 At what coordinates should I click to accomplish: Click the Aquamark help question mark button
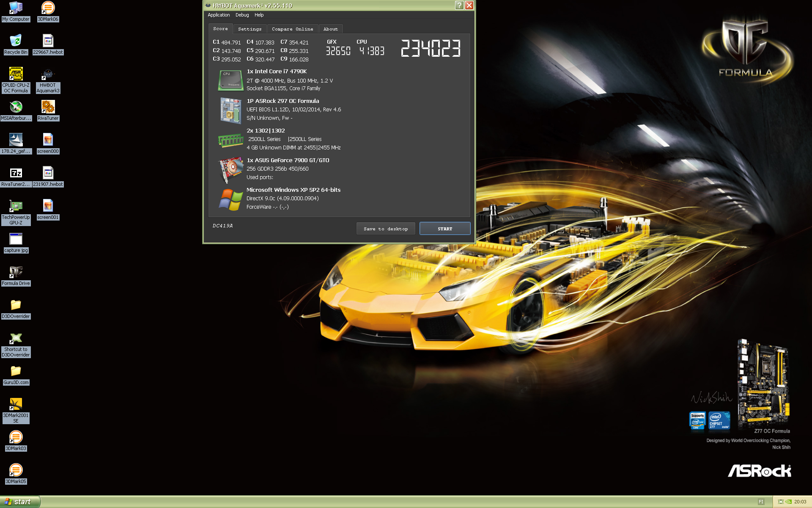coord(459,5)
